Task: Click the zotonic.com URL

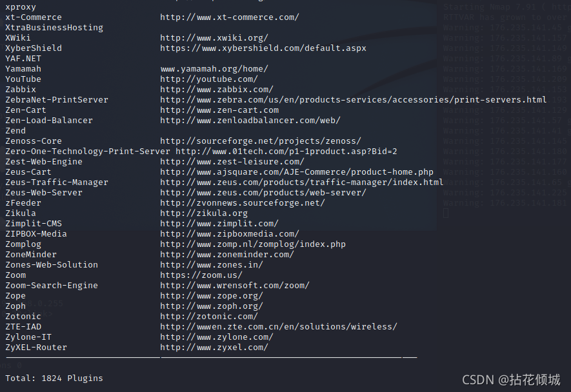Action: point(209,317)
